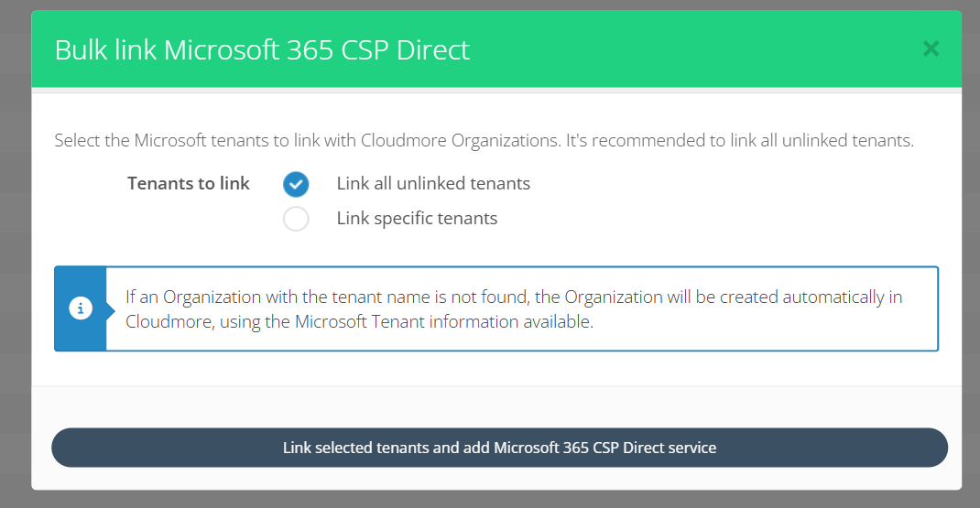The width and height of the screenshot is (980, 508).
Task: Close the Bulk link dialog
Action: point(931,49)
